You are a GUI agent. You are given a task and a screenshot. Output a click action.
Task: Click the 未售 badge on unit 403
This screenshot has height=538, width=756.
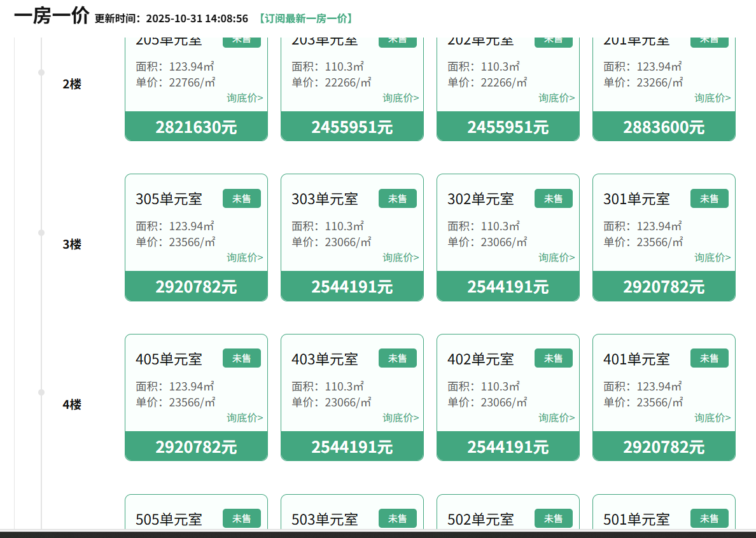tap(397, 359)
